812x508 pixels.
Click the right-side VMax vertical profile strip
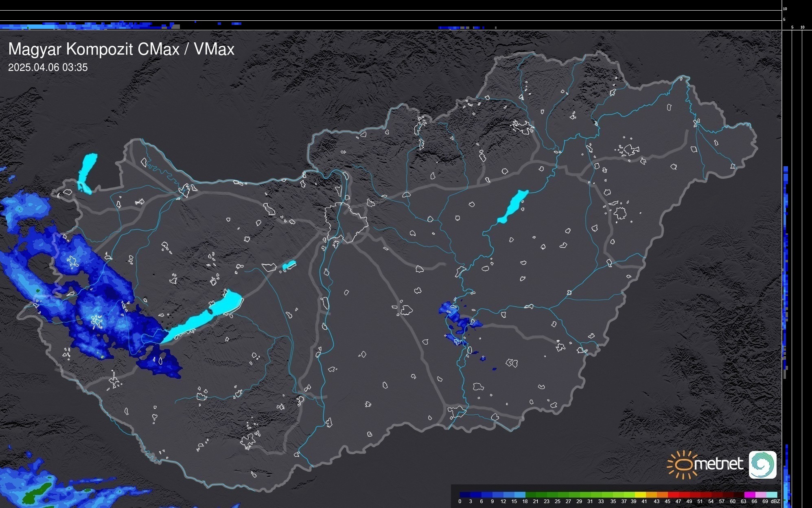pos(786,265)
